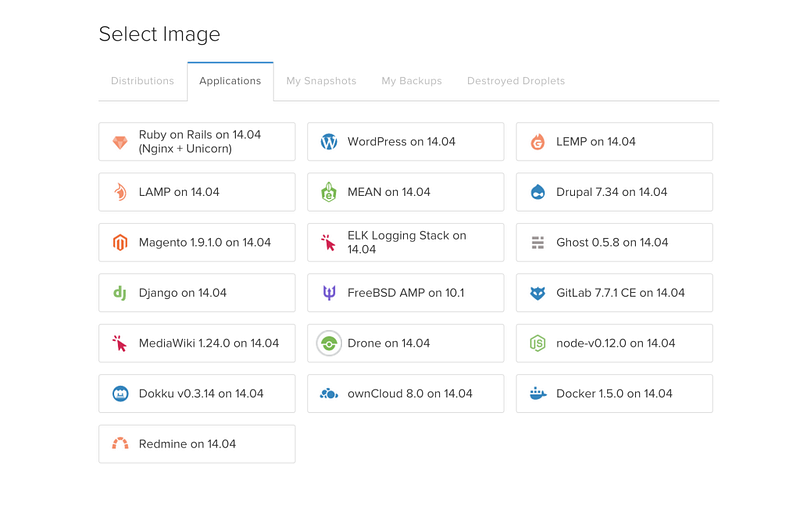
Task: Choose the FreeBSD AMP on 10.1 label
Action: point(406,293)
